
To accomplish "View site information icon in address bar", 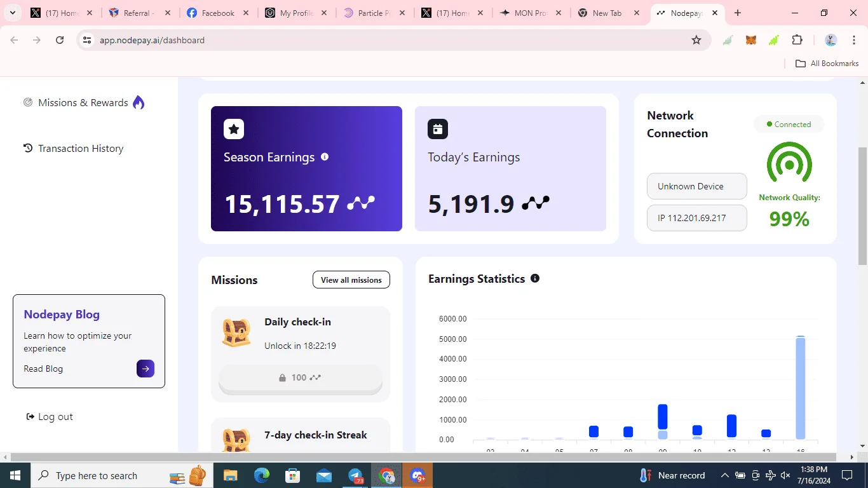I will tap(87, 40).
